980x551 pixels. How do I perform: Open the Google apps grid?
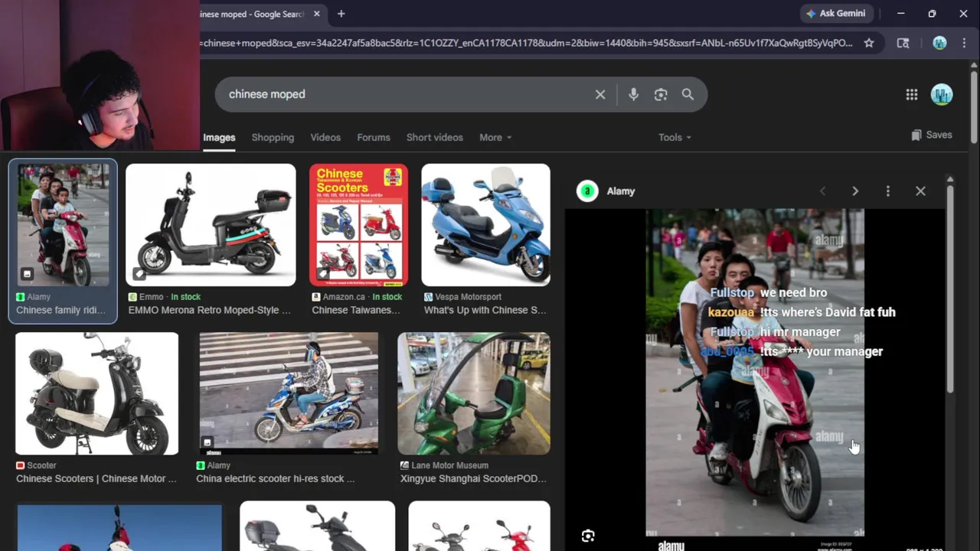click(x=911, y=94)
